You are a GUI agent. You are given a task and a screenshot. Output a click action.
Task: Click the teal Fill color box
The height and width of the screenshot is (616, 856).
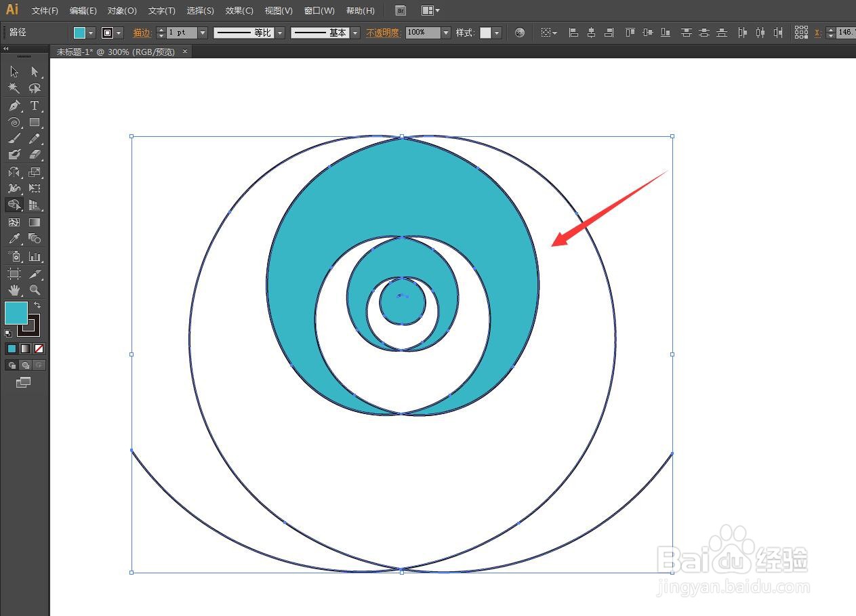tap(16, 313)
